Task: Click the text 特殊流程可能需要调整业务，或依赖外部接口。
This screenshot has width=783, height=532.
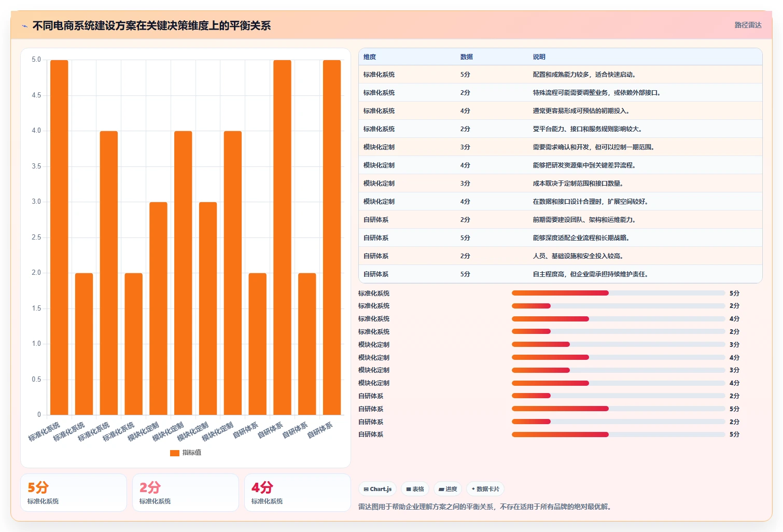Action: click(x=597, y=93)
